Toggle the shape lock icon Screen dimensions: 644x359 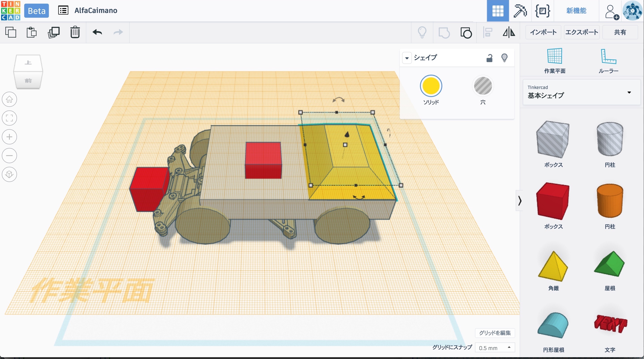[489, 58]
